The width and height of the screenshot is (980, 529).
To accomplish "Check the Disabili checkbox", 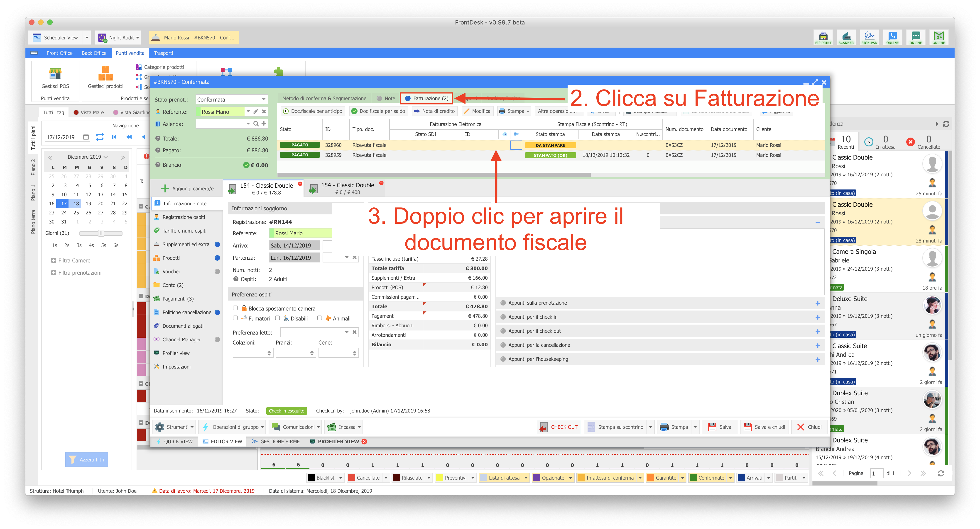I will [277, 318].
